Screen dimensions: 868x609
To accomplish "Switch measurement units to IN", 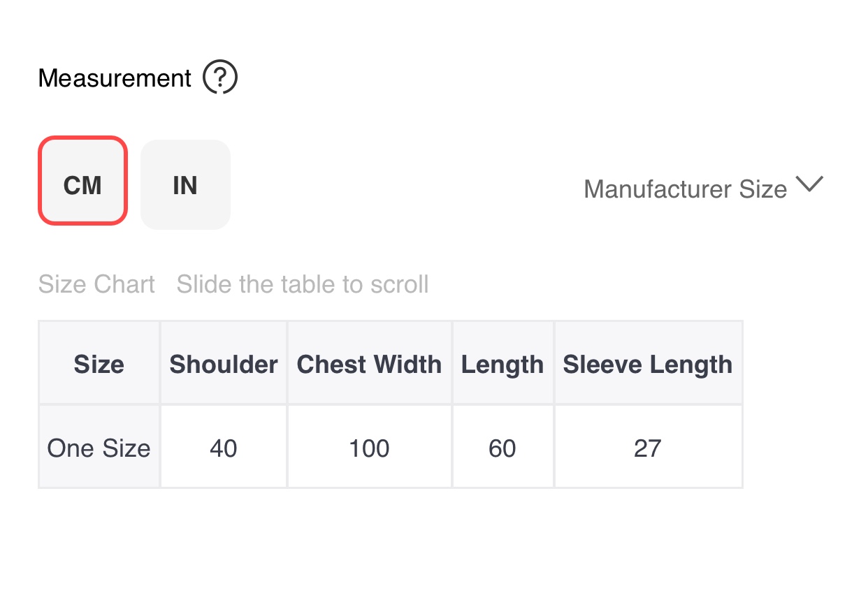I will click(185, 184).
